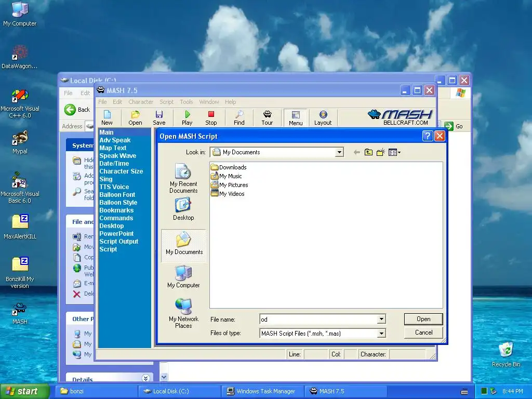532x399 pixels.
Task: Click the Layout toolbar icon
Action: [323, 117]
